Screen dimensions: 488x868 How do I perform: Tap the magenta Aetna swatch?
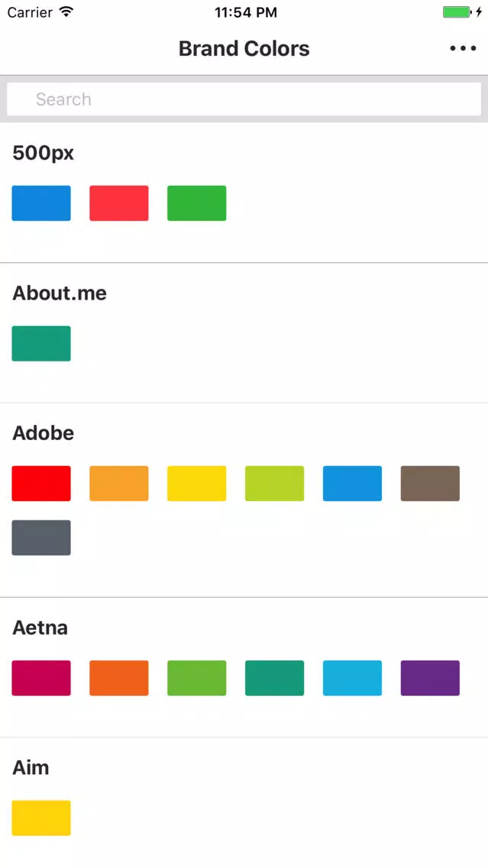tap(41, 678)
